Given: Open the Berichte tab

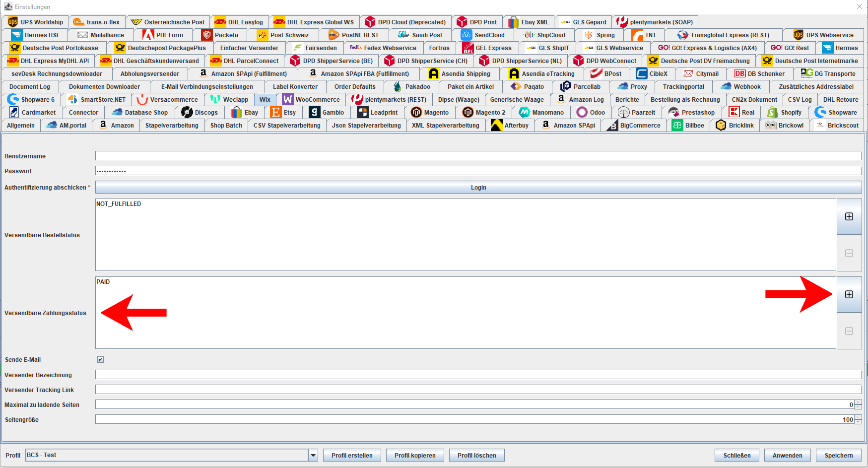Looking at the screenshot, I should 627,99.
